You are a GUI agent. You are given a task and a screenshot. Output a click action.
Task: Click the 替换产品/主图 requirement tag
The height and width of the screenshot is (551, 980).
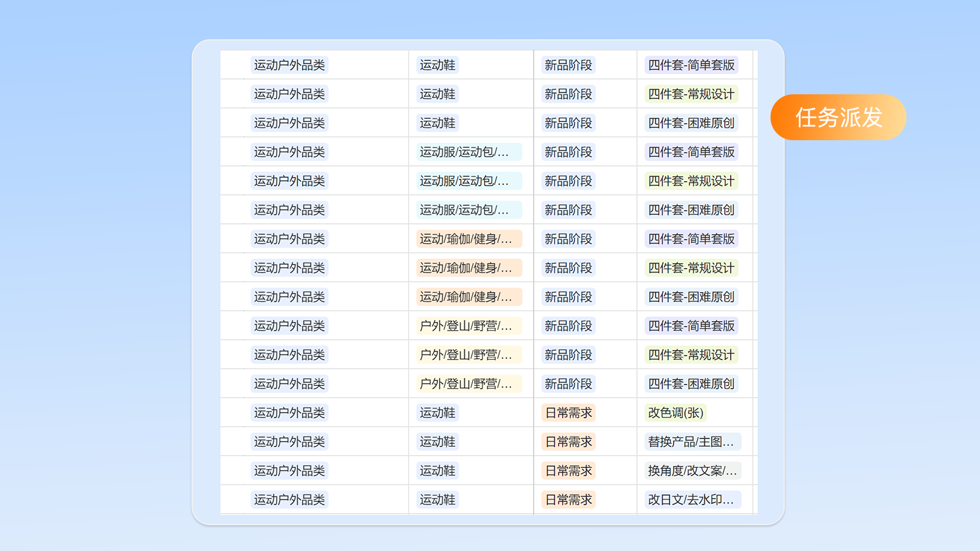tap(691, 441)
